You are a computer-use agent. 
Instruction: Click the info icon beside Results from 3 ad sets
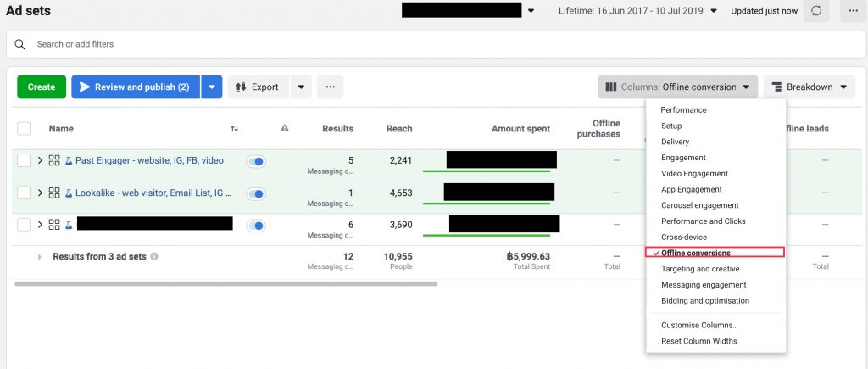tap(154, 256)
